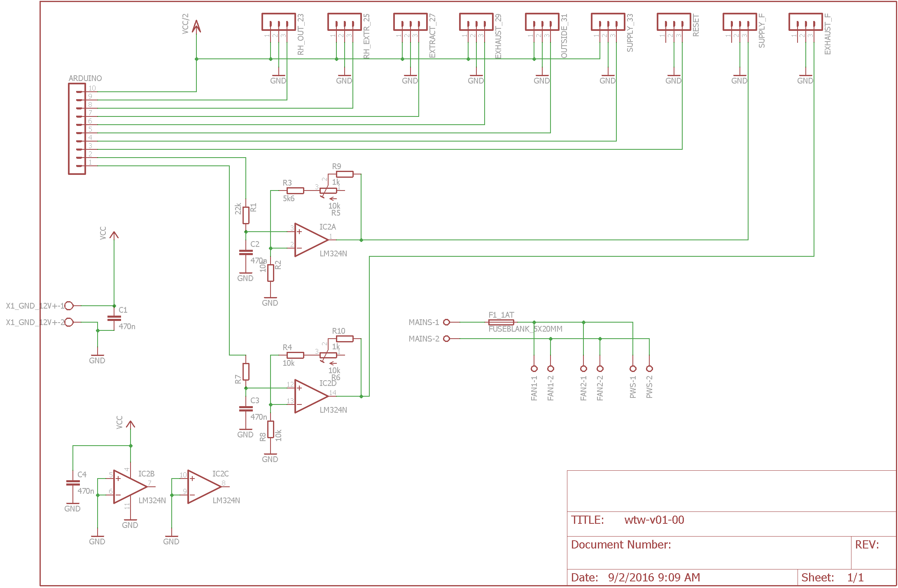Click the REV: field label

[867, 545]
